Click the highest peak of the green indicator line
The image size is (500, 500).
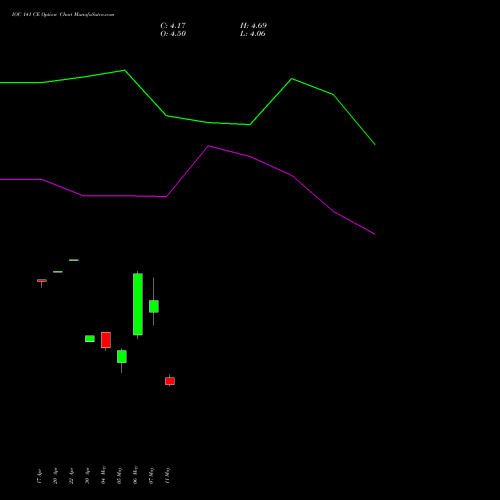(125, 70)
